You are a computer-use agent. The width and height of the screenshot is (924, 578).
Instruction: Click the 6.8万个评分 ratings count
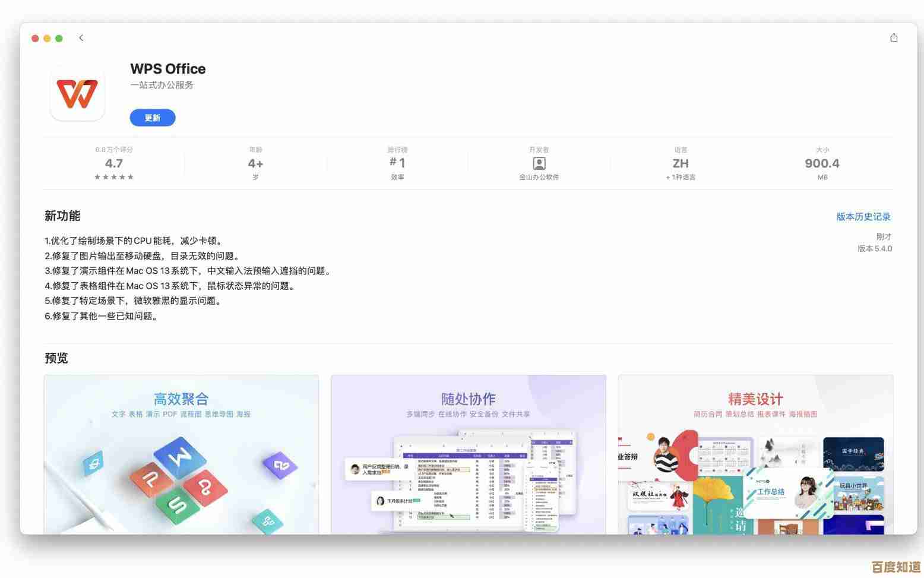coord(113,150)
